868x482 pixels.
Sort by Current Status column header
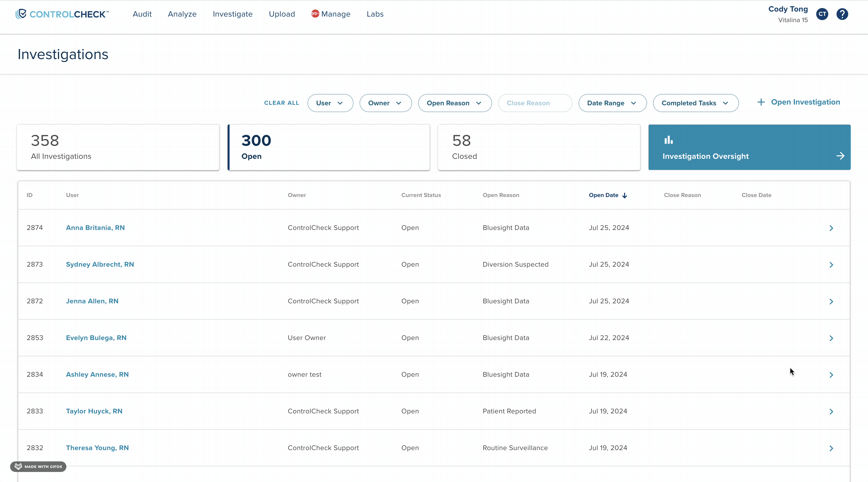(x=421, y=195)
